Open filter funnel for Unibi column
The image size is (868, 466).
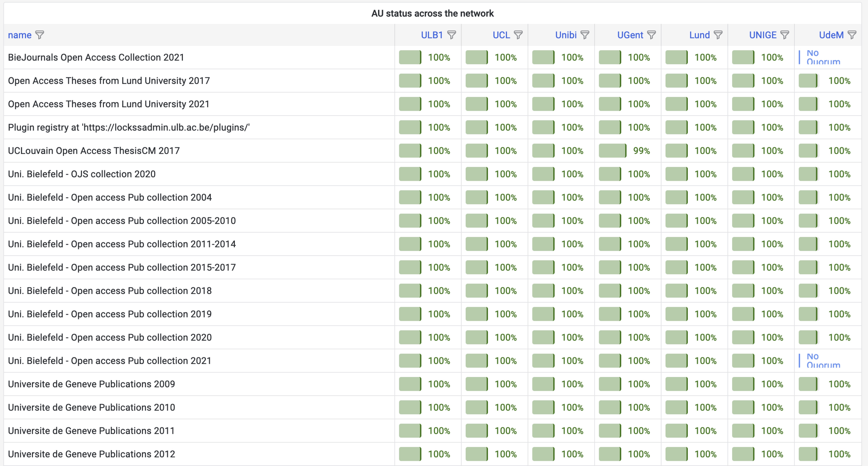tap(585, 35)
